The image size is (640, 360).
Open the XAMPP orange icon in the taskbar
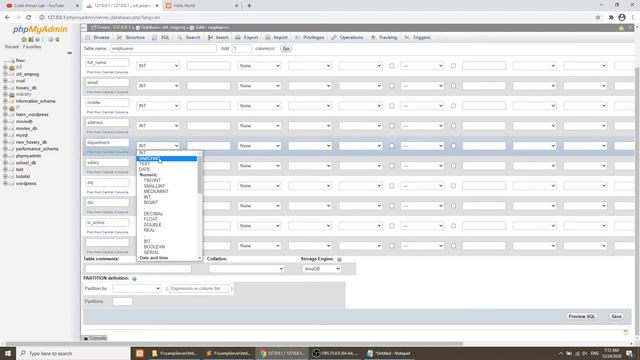[x=140, y=353]
